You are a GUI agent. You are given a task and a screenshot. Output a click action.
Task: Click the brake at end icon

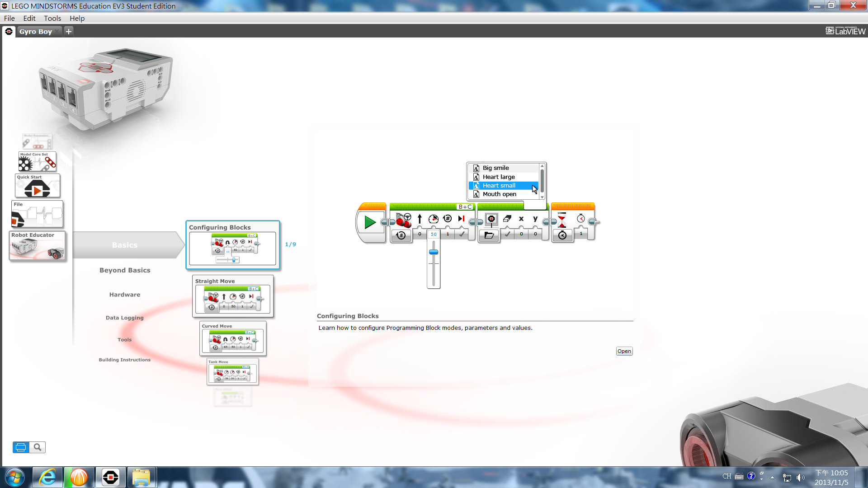pos(461,219)
